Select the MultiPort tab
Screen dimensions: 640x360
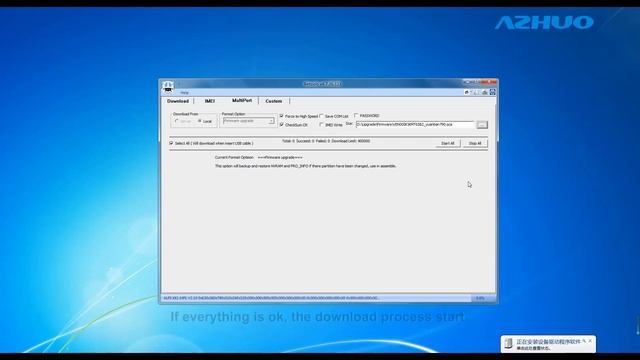click(242, 100)
